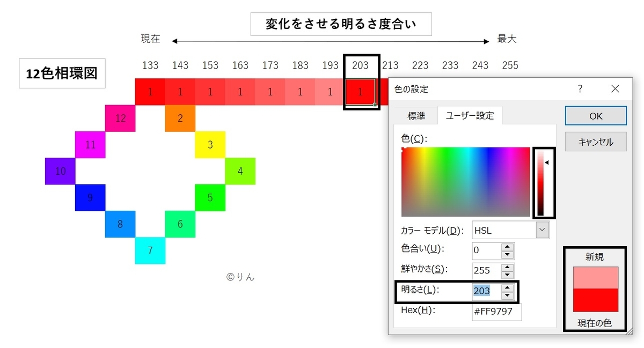The image size is (644, 348).
Task: Select dark blue square 9 in the wheel
Action: [90, 197]
